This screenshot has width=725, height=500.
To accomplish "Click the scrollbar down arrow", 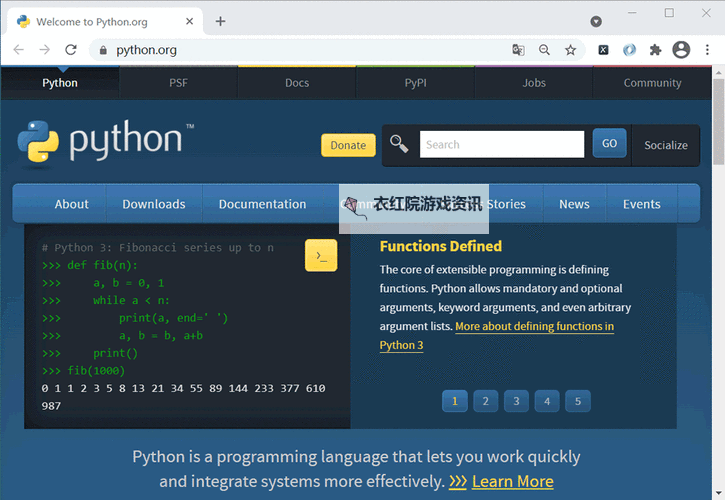I will (x=718, y=493).
